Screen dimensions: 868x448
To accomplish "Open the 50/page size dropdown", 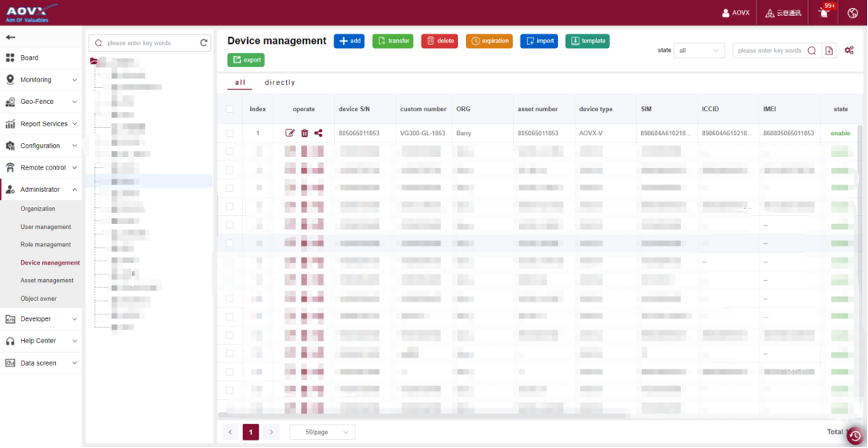I will (x=322, y=432).
